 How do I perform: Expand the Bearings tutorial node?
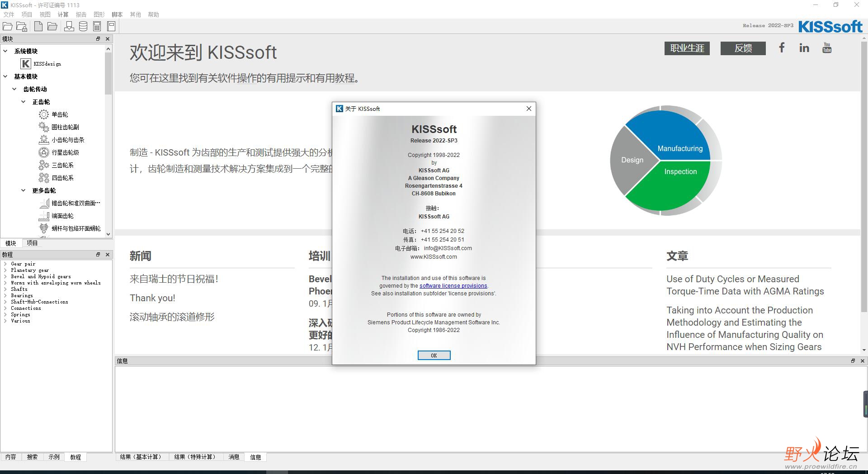tap(5, 295)
